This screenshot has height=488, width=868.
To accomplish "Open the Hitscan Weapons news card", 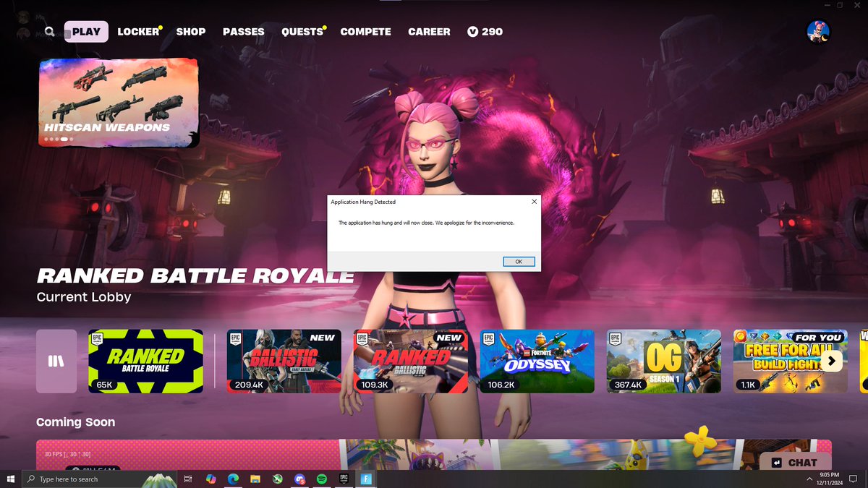I will (x=119, y=103).
